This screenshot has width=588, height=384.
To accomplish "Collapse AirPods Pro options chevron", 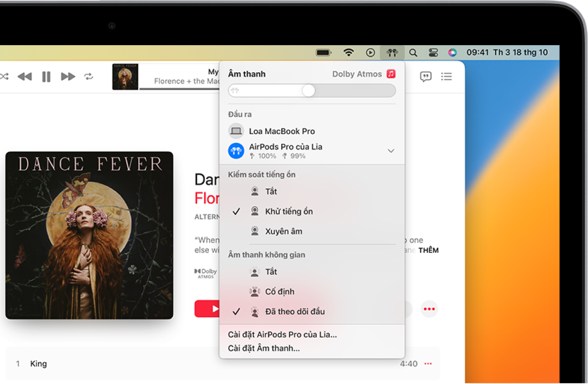I will 391,151.
